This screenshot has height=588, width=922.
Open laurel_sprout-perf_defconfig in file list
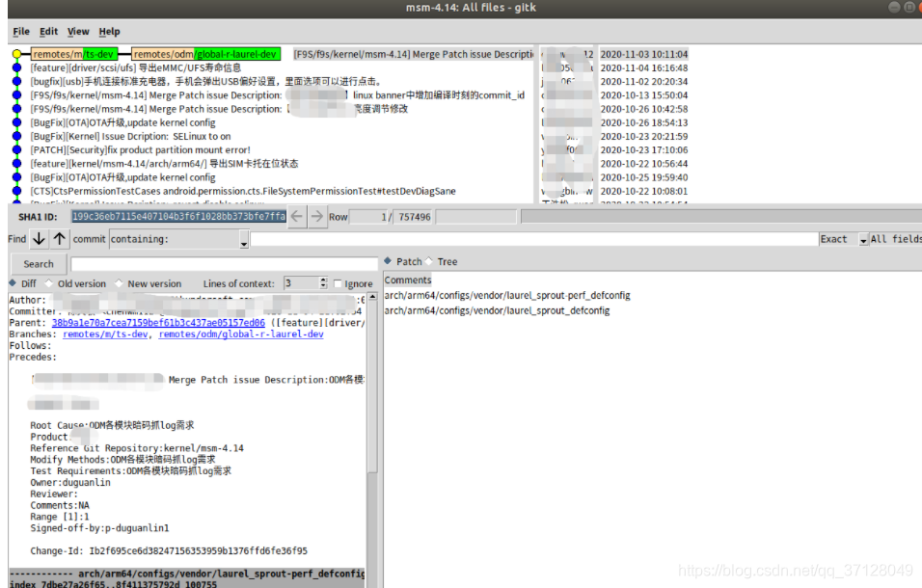[507, 296]
